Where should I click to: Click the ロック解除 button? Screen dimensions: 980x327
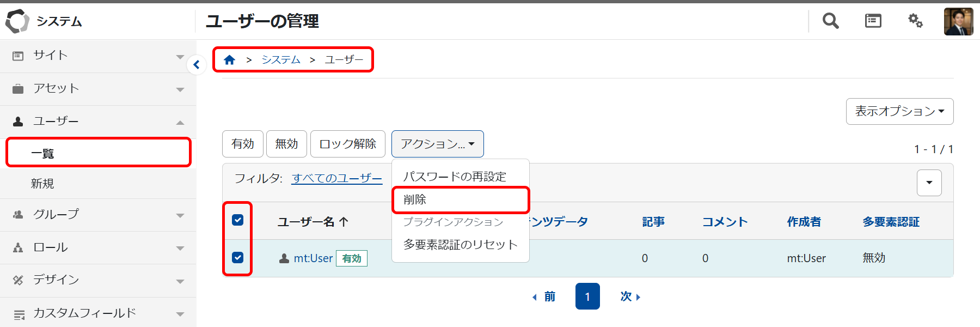[x=347, y=144]
